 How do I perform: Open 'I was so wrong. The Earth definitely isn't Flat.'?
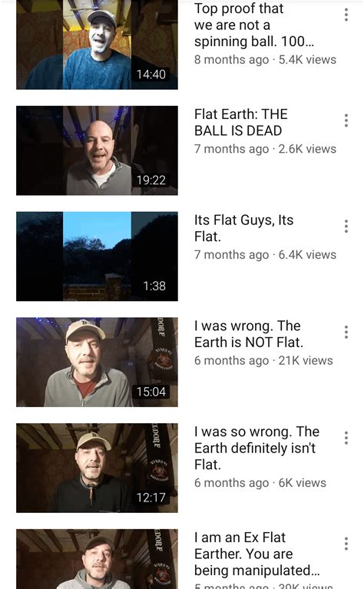click(x=257, y=448)
